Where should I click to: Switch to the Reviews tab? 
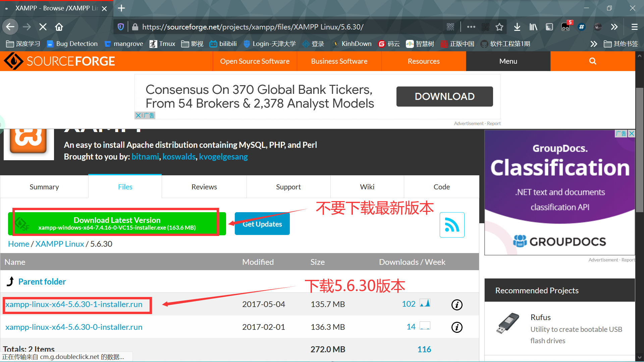click(x=204, y=187)
